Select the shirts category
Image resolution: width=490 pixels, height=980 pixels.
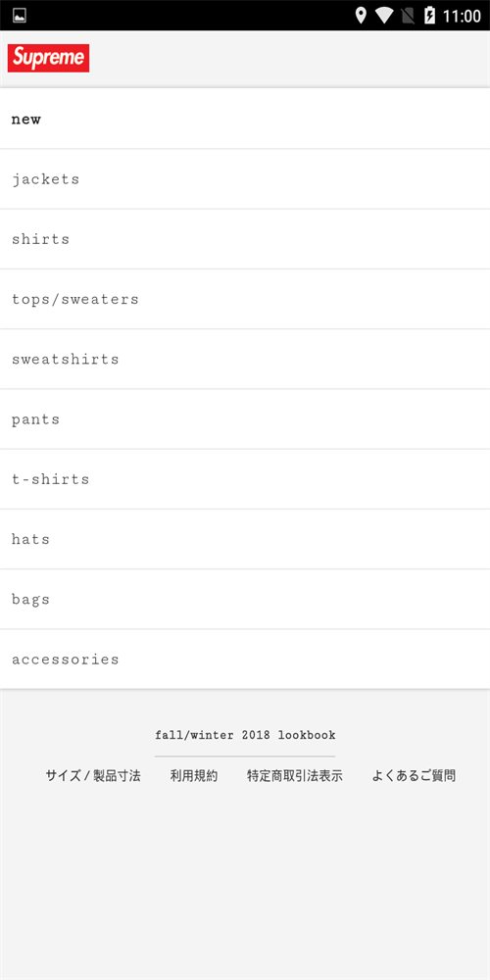pyautogui.click(x=245, y=239)
